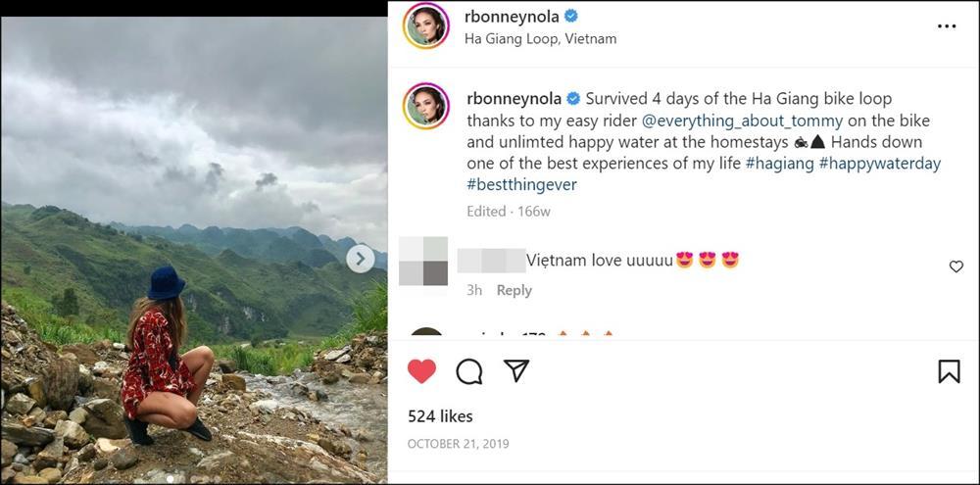Open the #hagiang hashtag
This screenshot has height=485, width=980.
pyautogui.click(x=778, y=164)
